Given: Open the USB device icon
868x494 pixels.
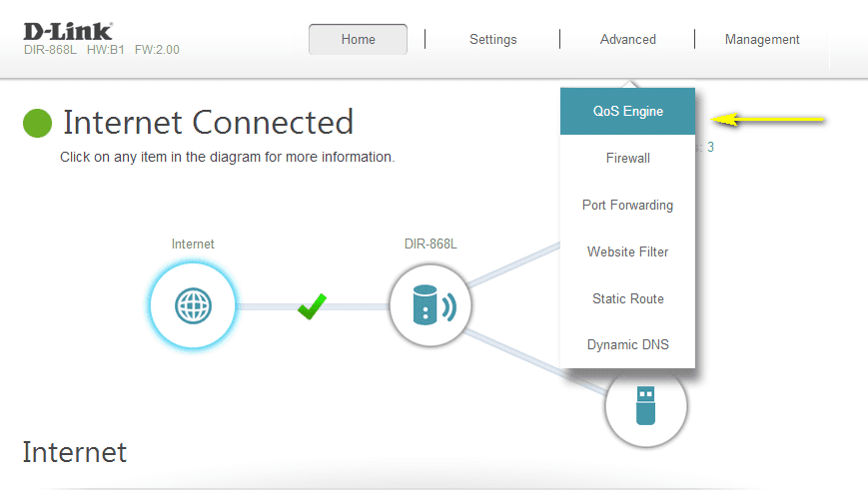Looking at the screenshot, I should pos(645,405).
